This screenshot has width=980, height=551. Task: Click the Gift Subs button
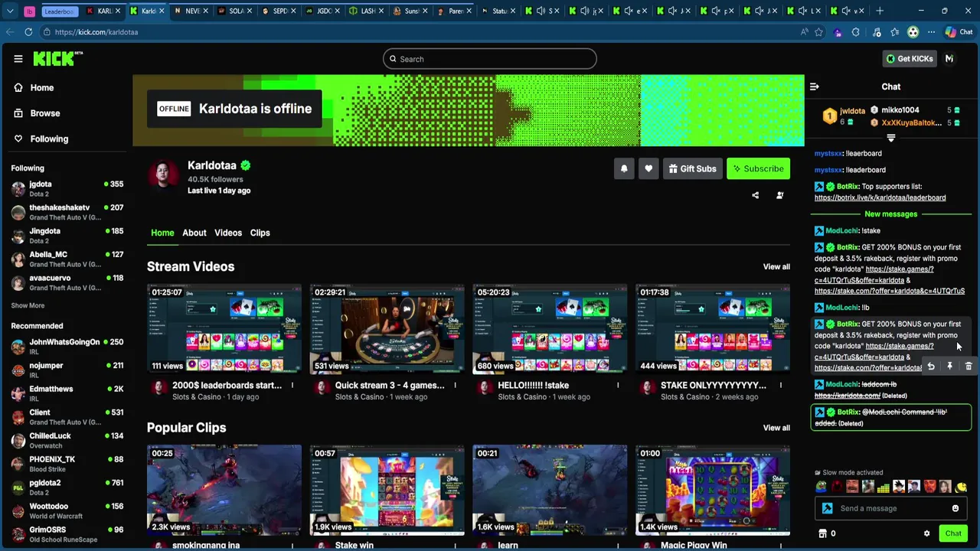pos(692,168)
